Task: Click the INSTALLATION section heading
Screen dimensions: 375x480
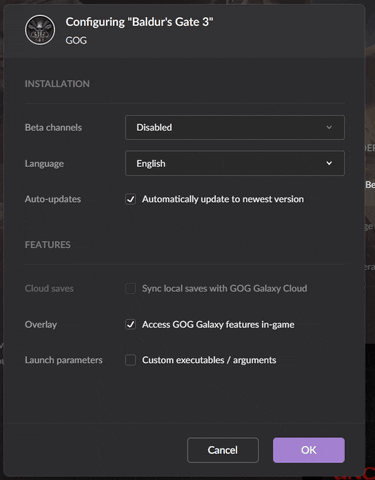Action: [x=57, y=84]
